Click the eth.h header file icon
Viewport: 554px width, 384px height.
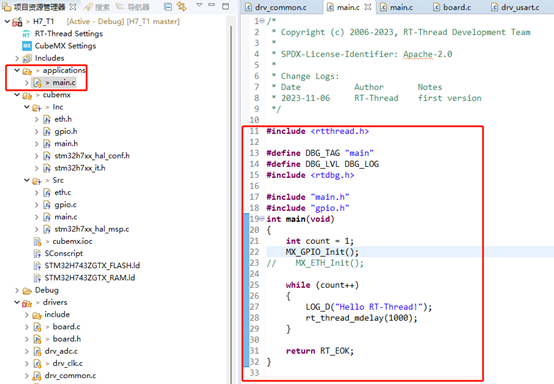(x=47, y=119)
